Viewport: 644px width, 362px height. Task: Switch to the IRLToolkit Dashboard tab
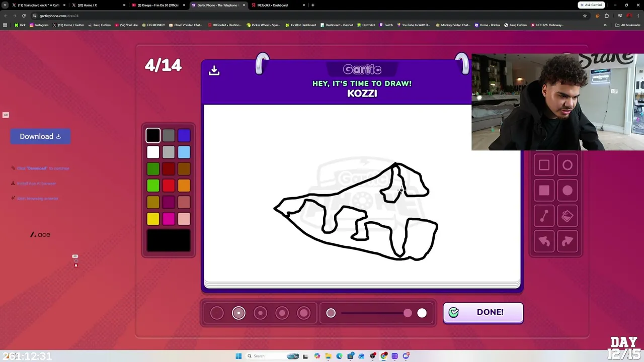277,5
